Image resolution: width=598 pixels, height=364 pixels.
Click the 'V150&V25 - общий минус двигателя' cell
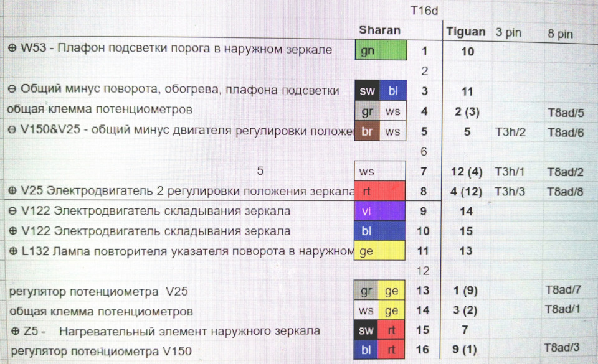click(x=181, y=130)
